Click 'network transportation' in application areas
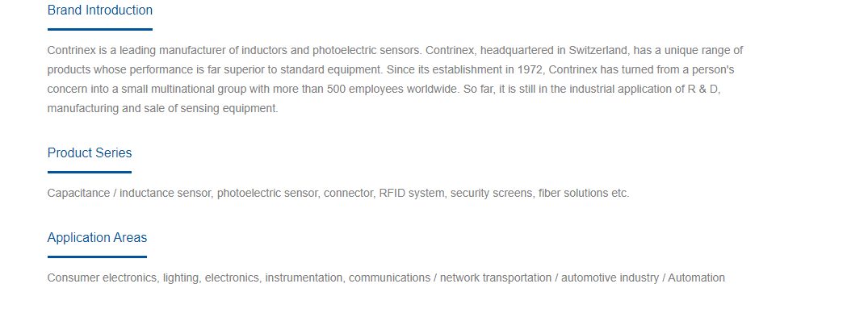This screenshot has height=313, width=868. [x=496, y=278]
